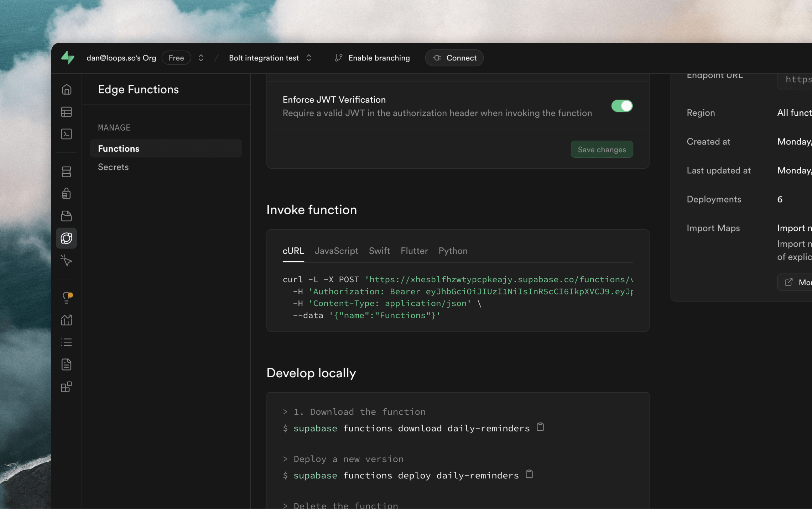The image size is (812, 509).
Task: Disable Enforce JWT Verification toggle
Action: [x=622, y=106]
